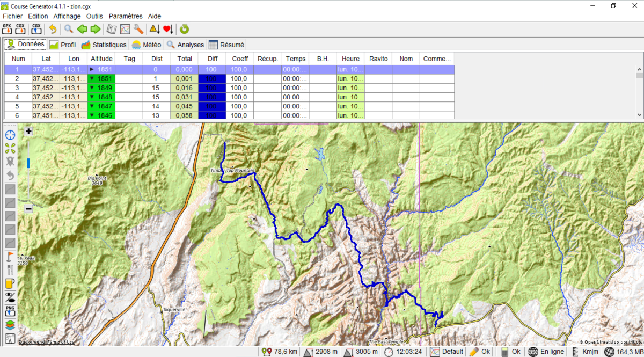Click the blue crosshair target map tool
The width and height of the screenshot is (644, 357).
tap(10, 135)
